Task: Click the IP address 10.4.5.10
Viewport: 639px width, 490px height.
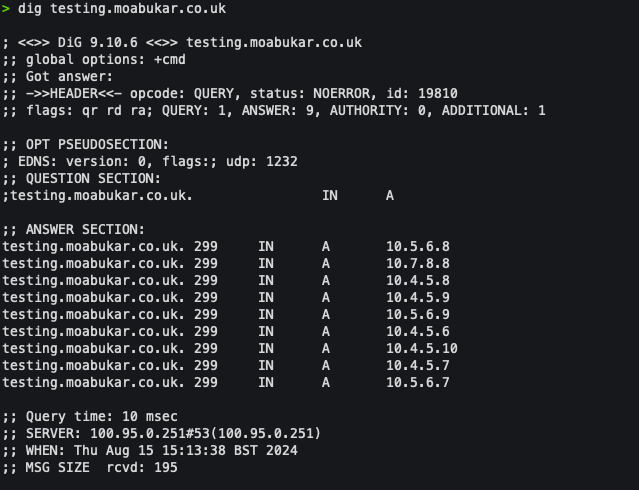Action: point(422,348)
